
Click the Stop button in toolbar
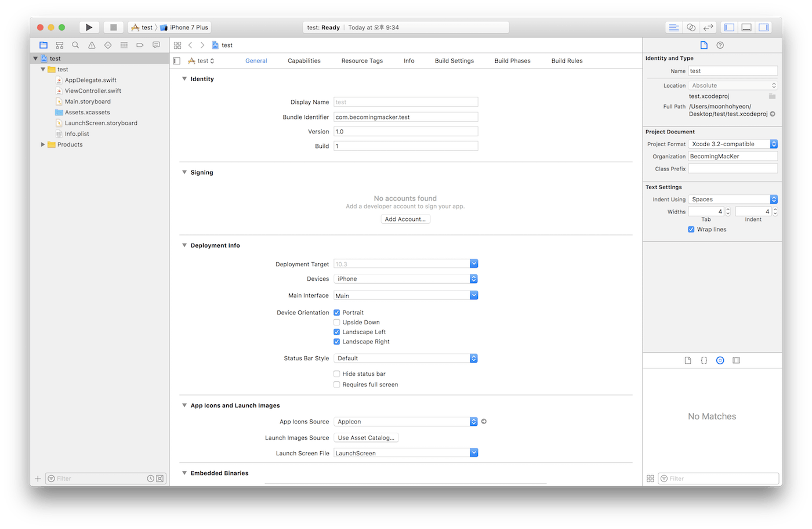pyautogui.click(x=113, y=27)
